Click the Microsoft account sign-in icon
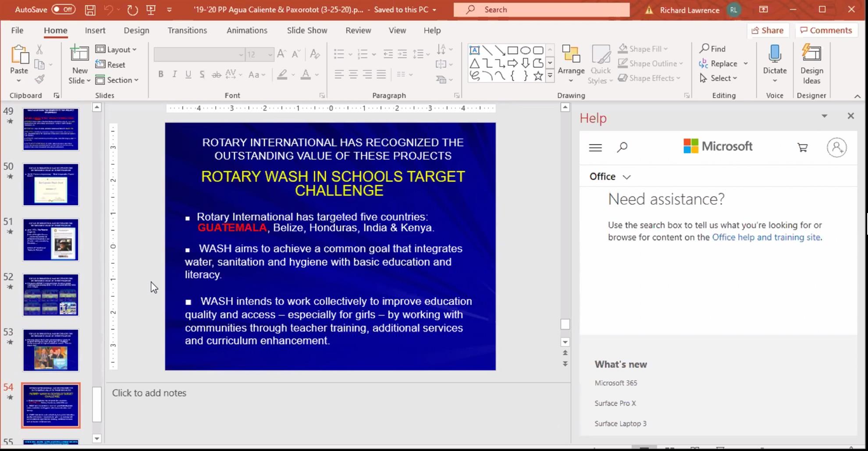This screenshot has height=451, width=868. coord(836,148)
